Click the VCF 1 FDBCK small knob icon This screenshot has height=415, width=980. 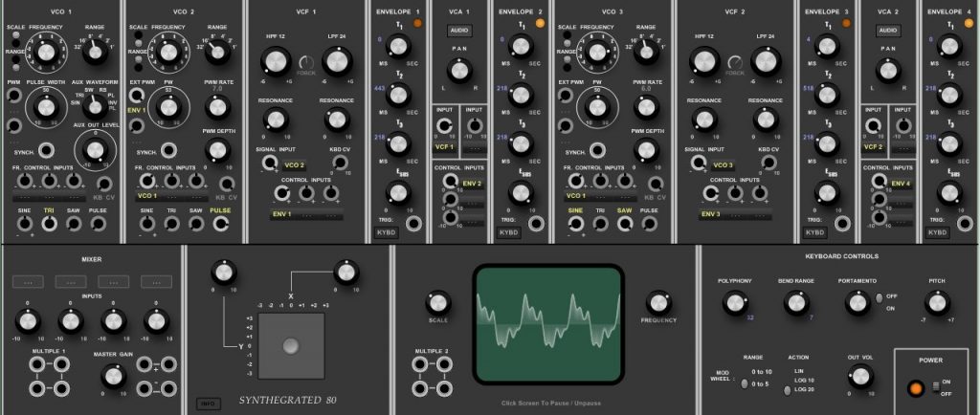306,63
